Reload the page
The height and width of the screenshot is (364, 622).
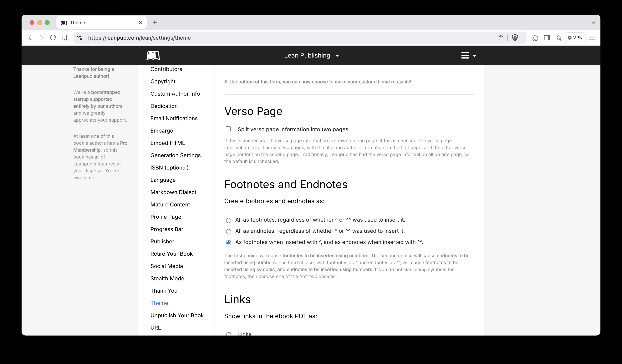pos(53,38)
